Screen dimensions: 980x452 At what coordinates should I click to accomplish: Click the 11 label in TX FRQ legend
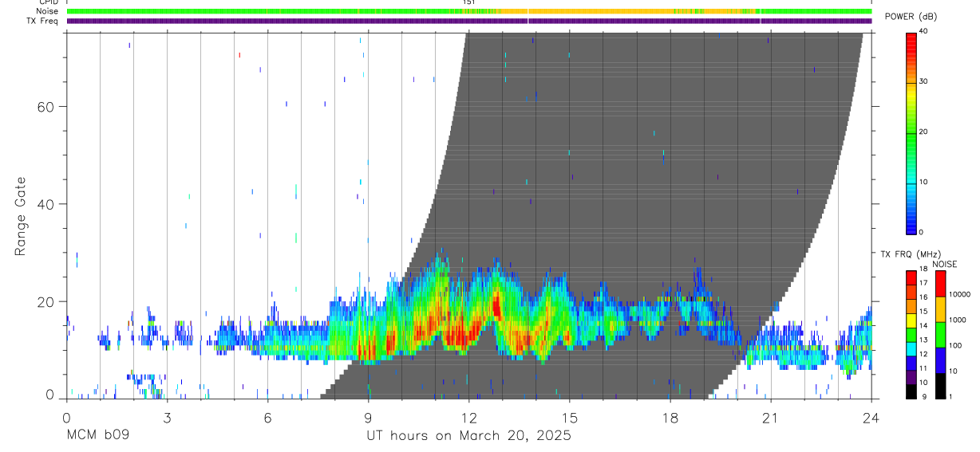[x=923, y=368]
